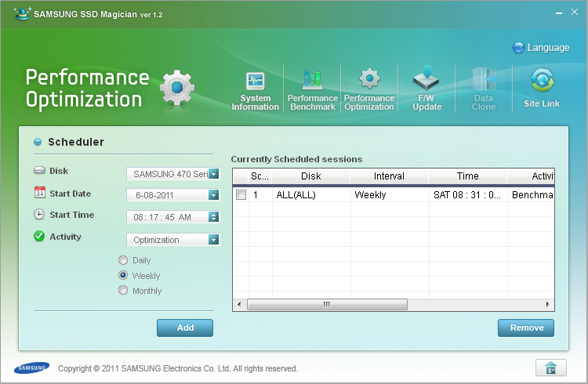The height and width of the screenshot is (384, 588).
Task: Click the Disk column header
Action: (311, 176)
